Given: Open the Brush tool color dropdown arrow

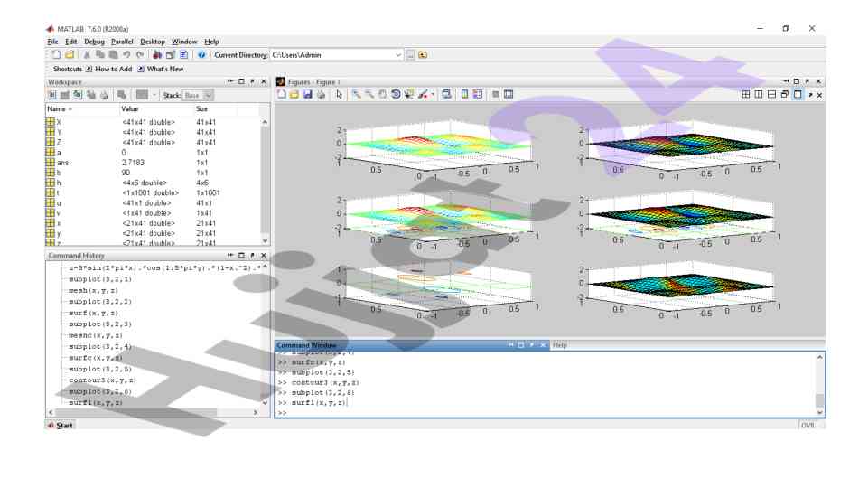Looking at the screenshot, I should click(x=434, y=95).
